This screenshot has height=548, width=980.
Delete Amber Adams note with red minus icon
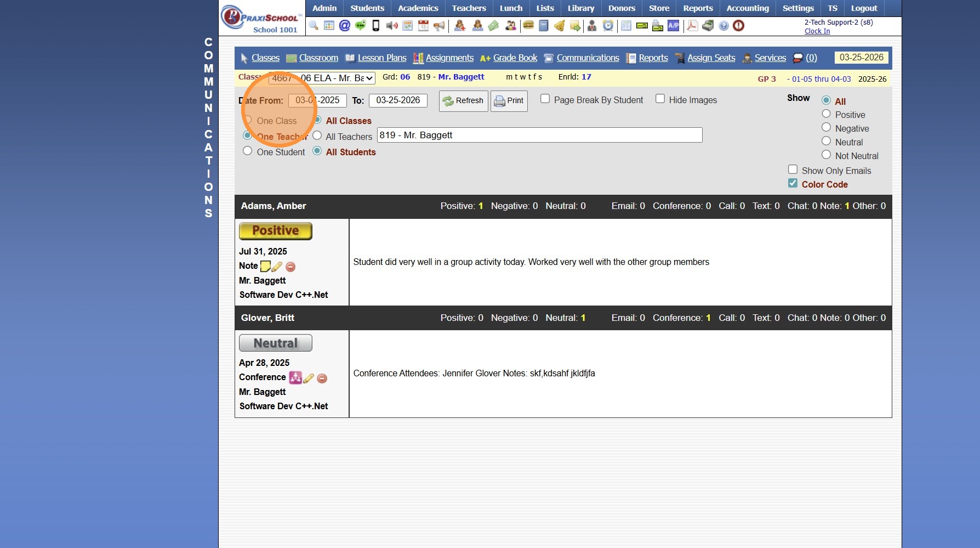click(290, 267)
